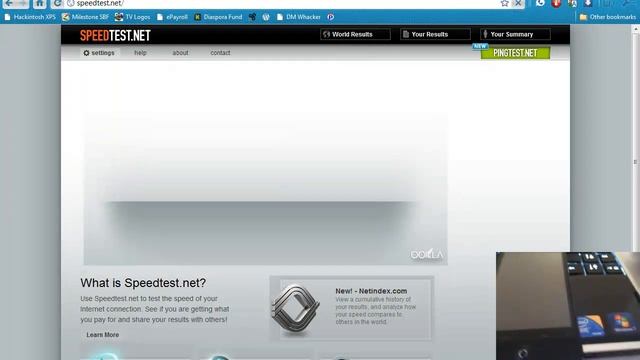Click the browser back arrow
640x360 pixels.
[x=9, y=3]
